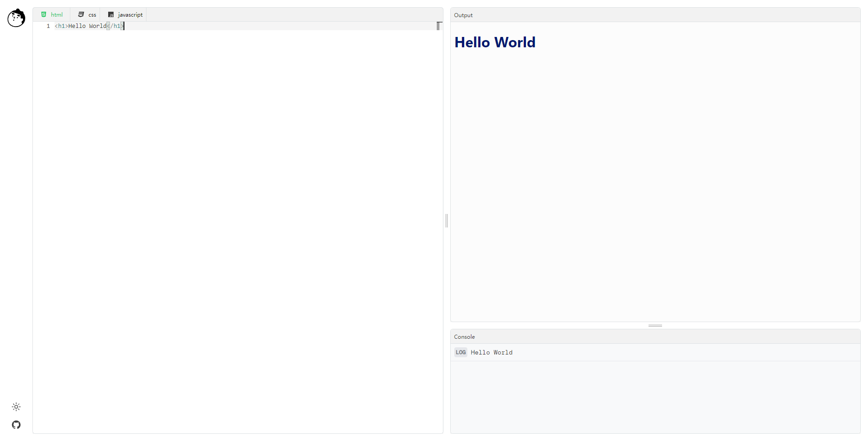This screenshot has height=441, width=868.
Task: Click the JS icon on javascript tab
Action: (x=111, y=14)
